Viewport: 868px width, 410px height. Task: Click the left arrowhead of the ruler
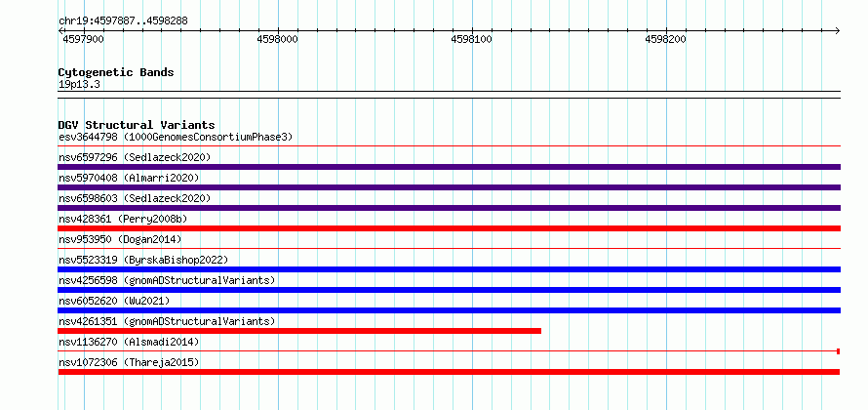point(60,30)
